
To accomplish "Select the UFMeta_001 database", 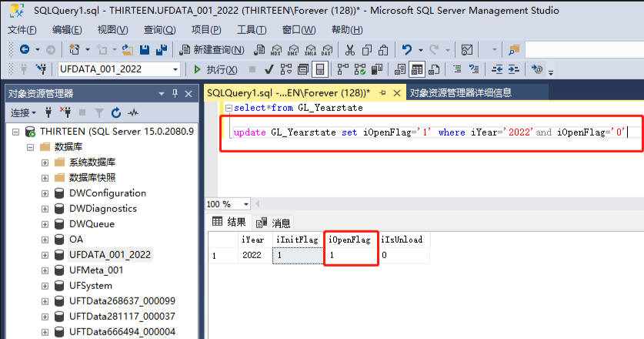I will pos(96,270).
